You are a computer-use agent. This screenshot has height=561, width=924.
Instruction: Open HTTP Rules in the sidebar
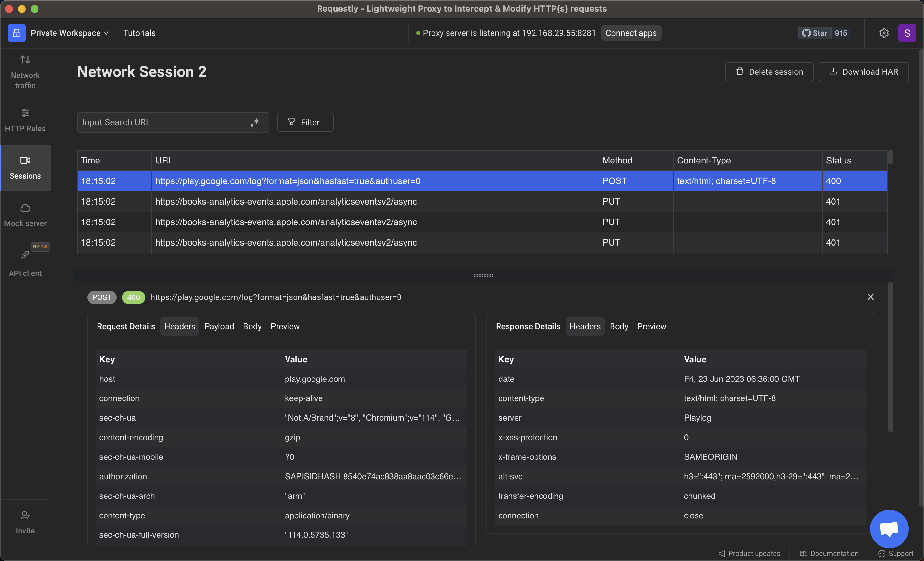pos(25,120)
